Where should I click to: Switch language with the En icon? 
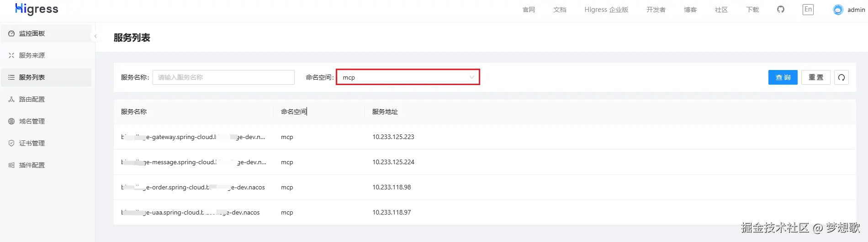tap(808, 10)
